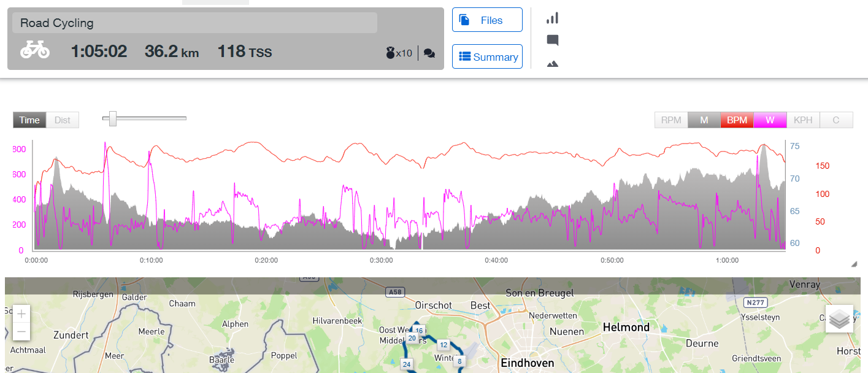The width and height of the screenshot is (868, 373).
Task: Click the chart smoothing slider handle
Action: click(113, 119)
